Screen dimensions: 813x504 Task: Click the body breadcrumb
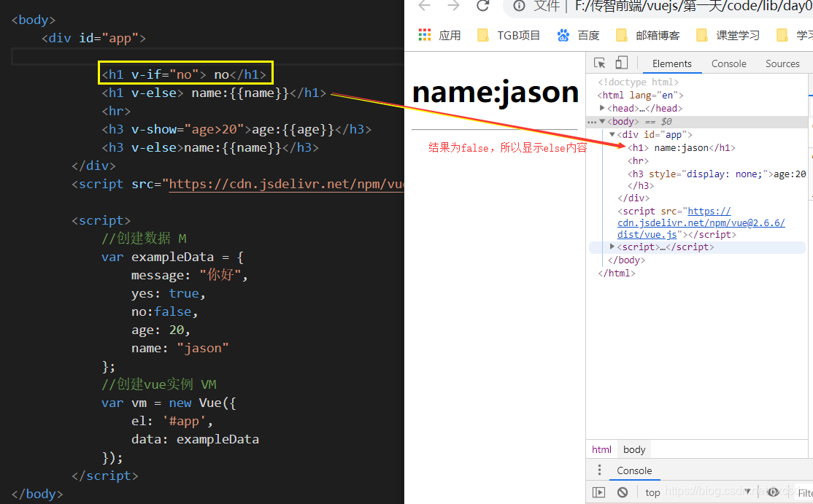pyautogui.click(x=634, y=449)
